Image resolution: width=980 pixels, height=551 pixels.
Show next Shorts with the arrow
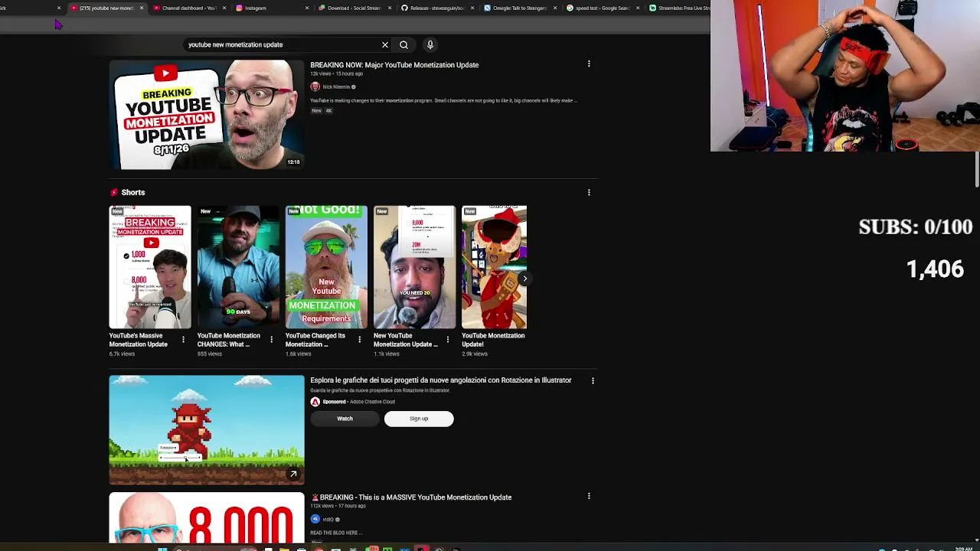click(524, 279)
